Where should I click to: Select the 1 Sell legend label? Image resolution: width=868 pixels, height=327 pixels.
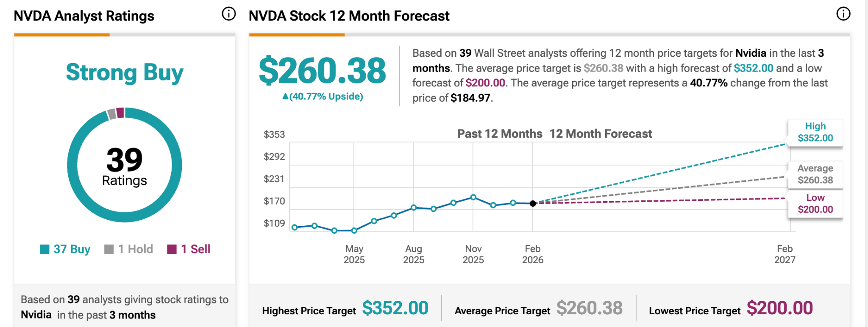pyautogui.click(x=195, y=249)
